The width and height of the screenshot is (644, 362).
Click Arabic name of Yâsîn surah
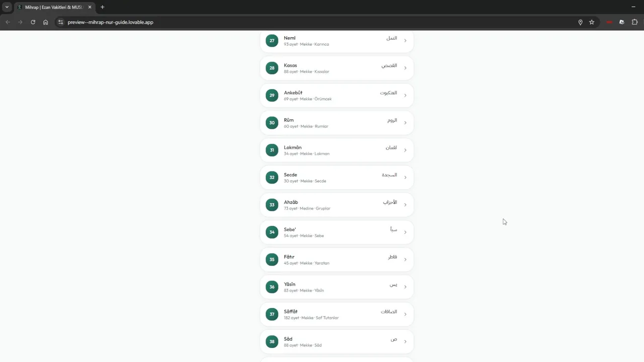[x=393, y=285]
